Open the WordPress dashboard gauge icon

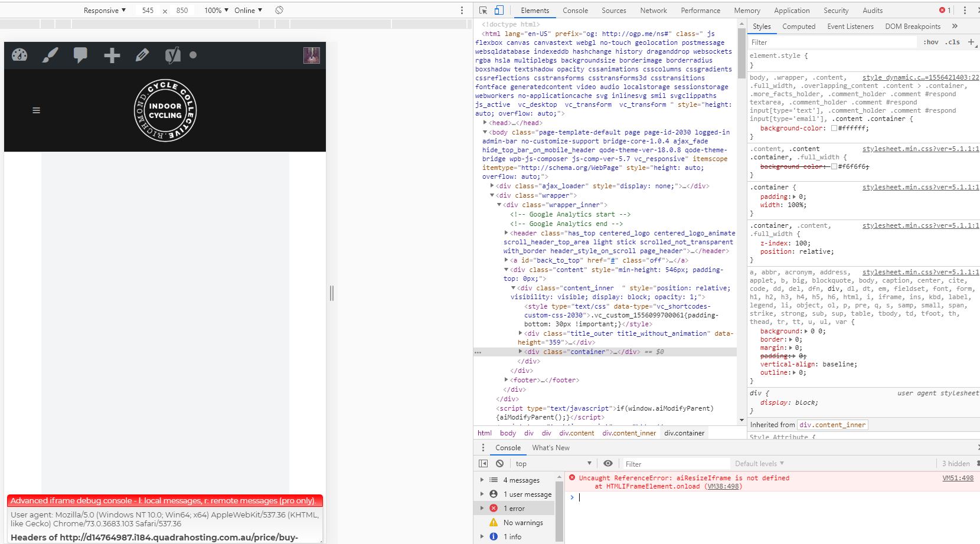19,55
